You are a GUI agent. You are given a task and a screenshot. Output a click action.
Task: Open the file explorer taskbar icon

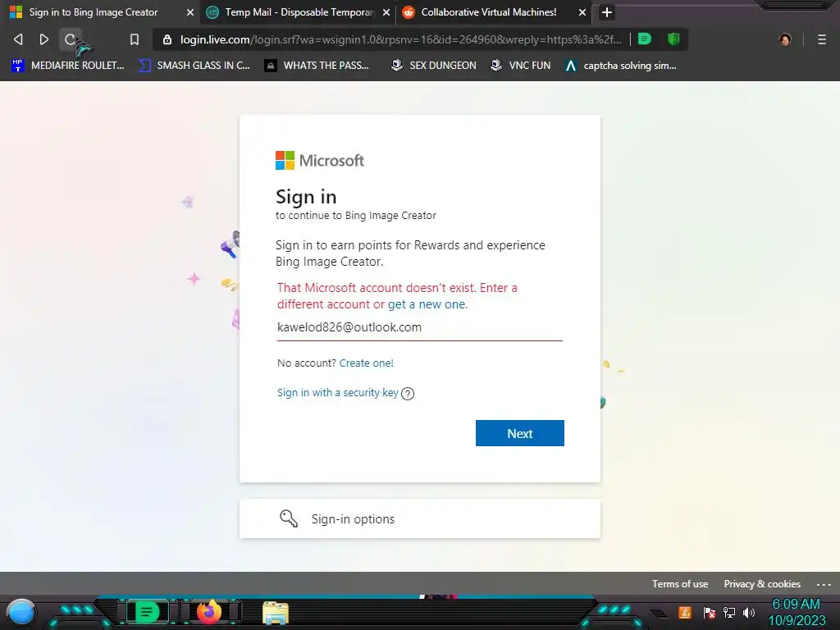[x=276, y=614]
